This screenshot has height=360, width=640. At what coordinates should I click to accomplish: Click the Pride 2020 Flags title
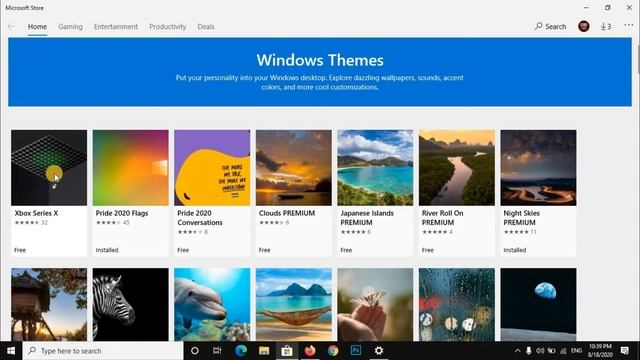point(122,213)
